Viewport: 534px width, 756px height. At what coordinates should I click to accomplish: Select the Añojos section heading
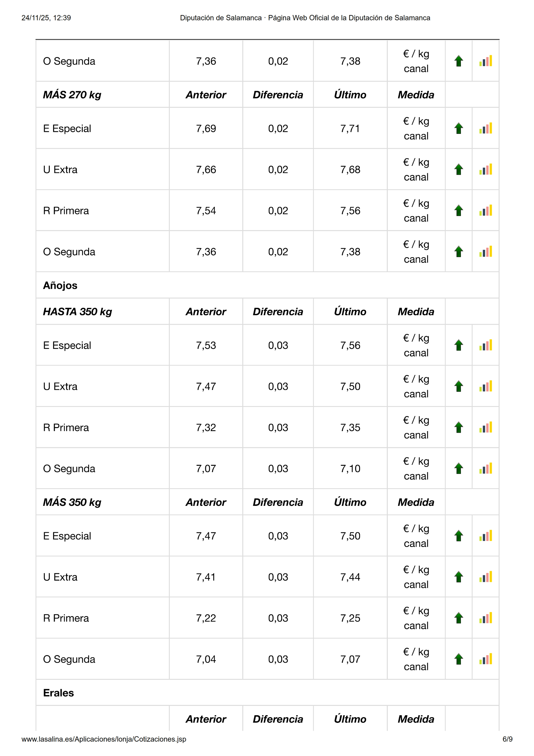[x=60, y=286]
